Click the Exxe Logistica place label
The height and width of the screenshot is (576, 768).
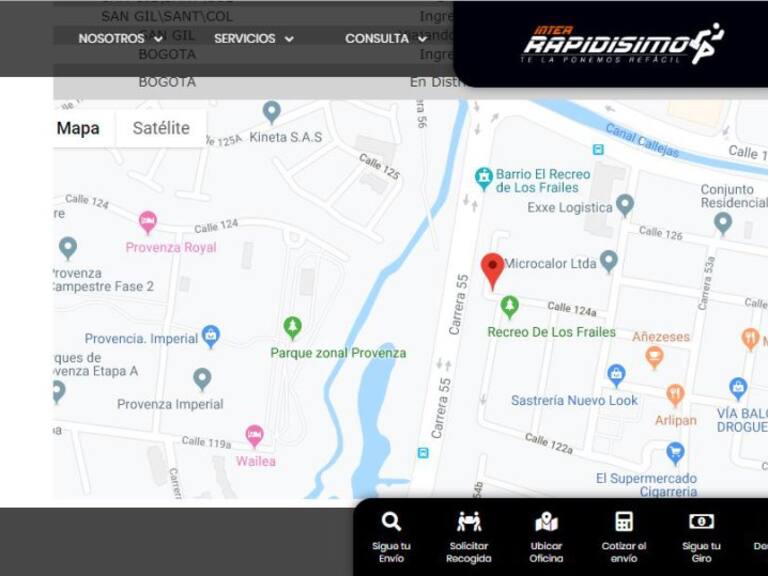570,207
